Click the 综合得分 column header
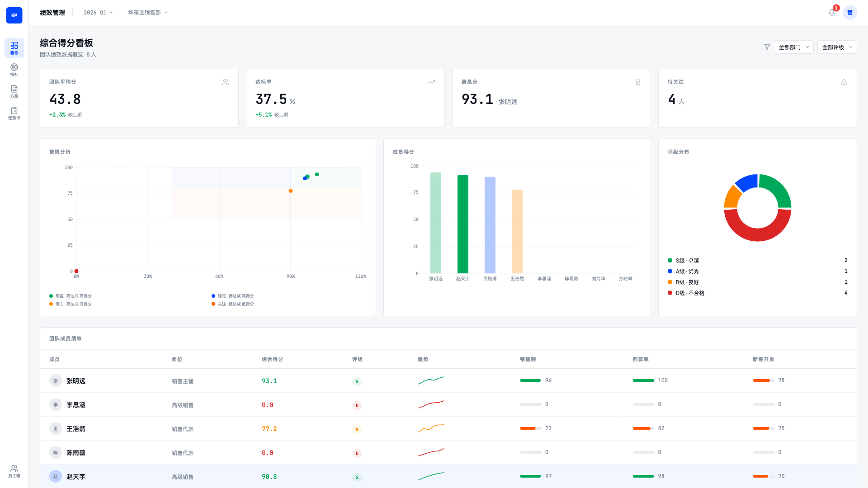Image resolution: width=868 pixels, height=488 pixels. (x=272, y=359)
